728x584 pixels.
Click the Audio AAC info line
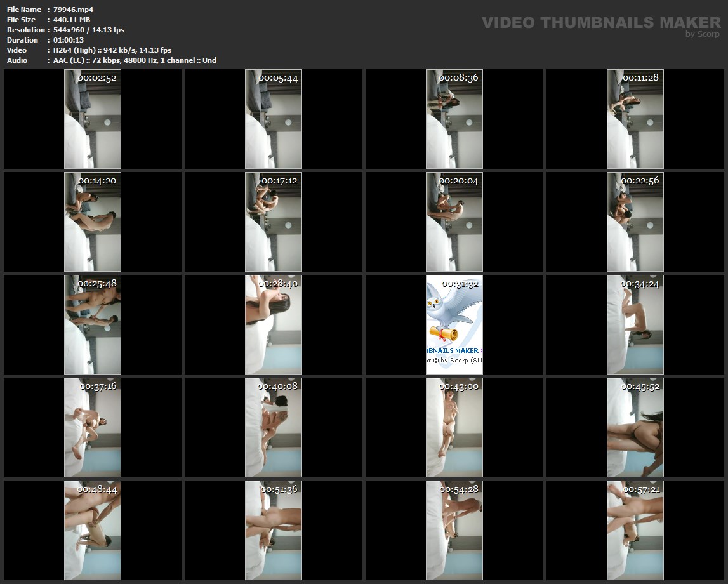click(135, 60)
